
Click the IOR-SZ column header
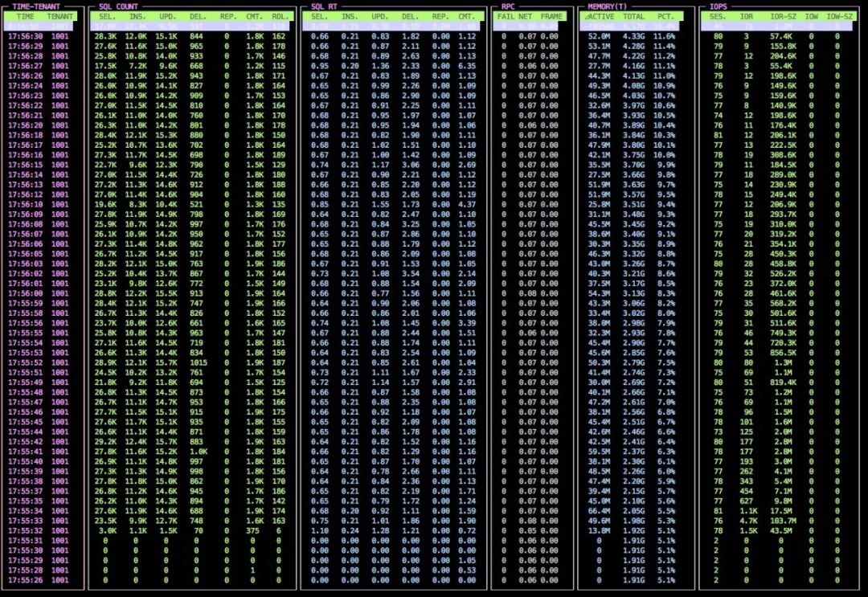pos(784,17)
